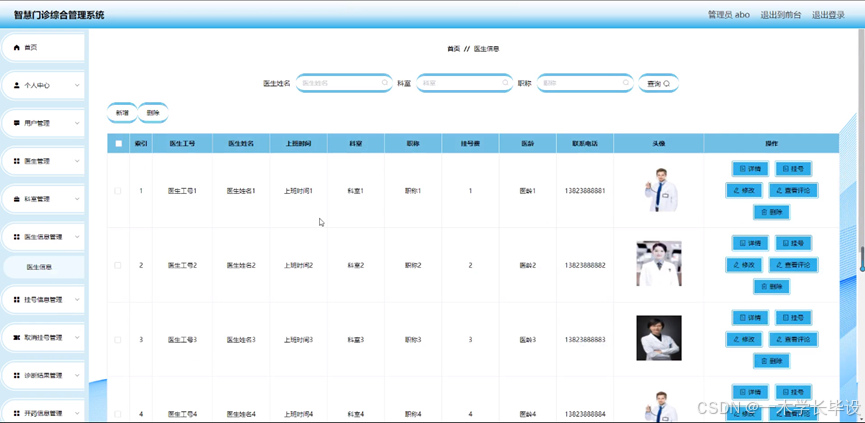Focus the 职称 input field
Viewport: 865px width, 423px height.
point(585,83)
